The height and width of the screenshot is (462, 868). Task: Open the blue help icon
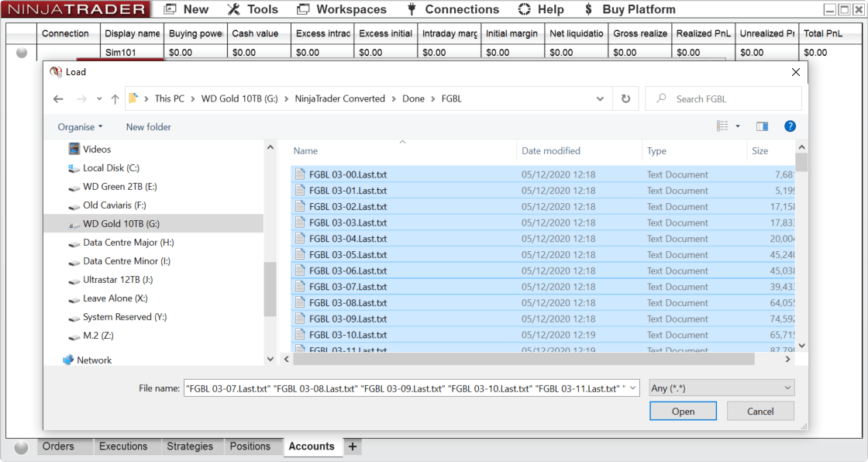click(790, 126)
